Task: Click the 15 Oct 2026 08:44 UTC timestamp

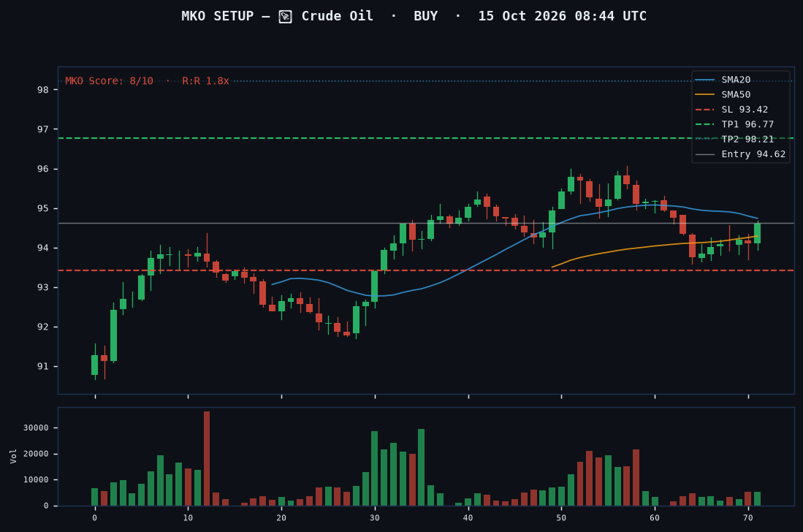Action: tap(563, 16)
